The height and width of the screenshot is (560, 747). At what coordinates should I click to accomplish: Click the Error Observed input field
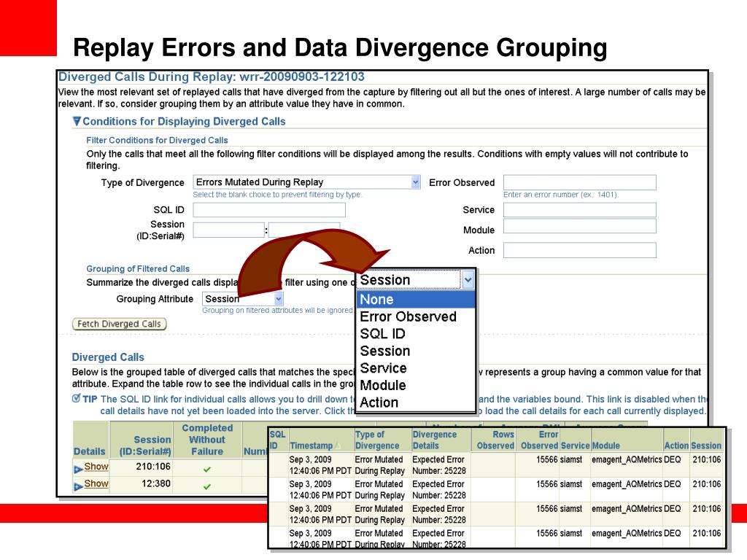pos(579,182)
